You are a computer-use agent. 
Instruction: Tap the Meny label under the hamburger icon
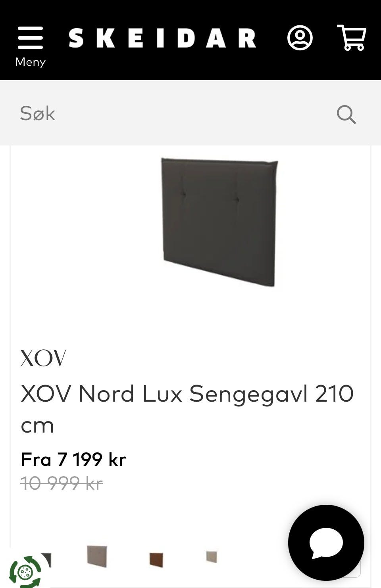click(x=30, y=62)
